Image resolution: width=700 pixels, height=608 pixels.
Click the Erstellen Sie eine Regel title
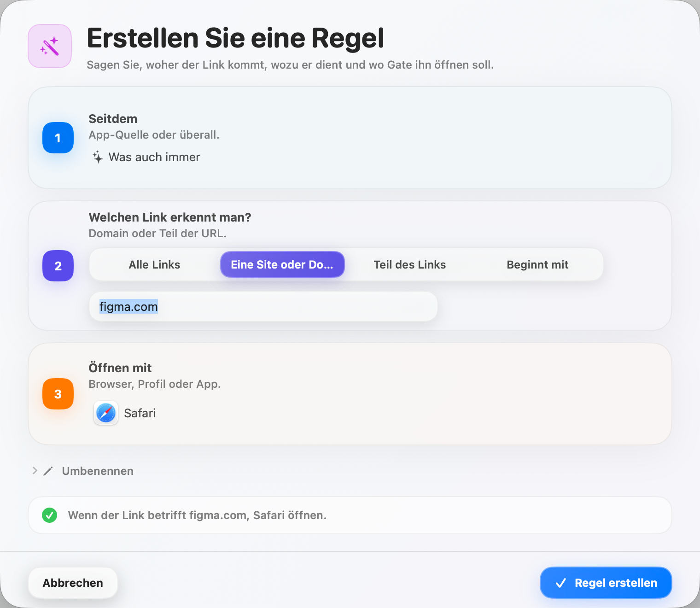tap(235, 38)
